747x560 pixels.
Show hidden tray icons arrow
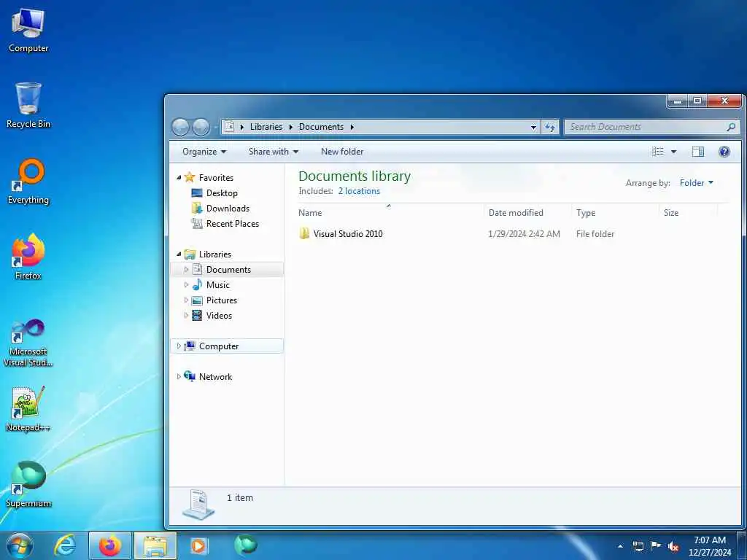[620, 546]
